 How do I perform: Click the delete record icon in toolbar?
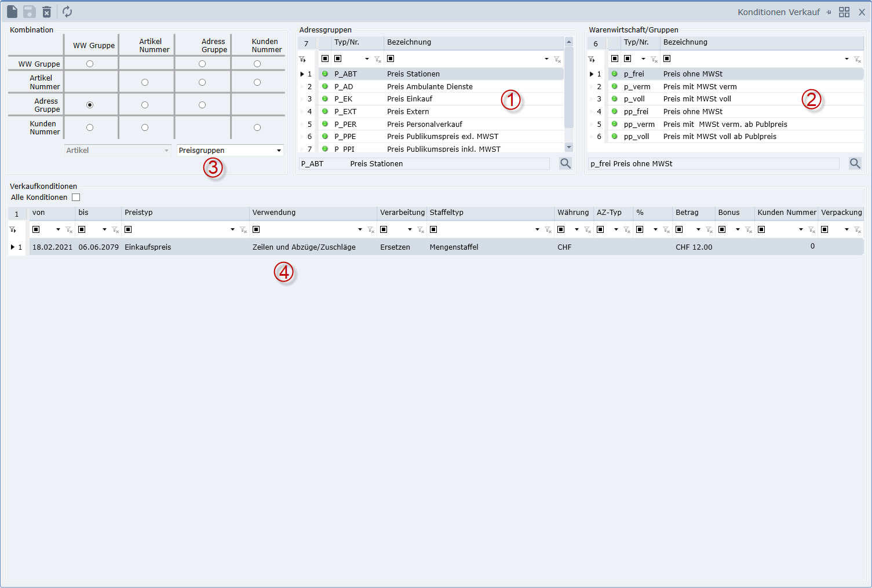pos(47,12)
